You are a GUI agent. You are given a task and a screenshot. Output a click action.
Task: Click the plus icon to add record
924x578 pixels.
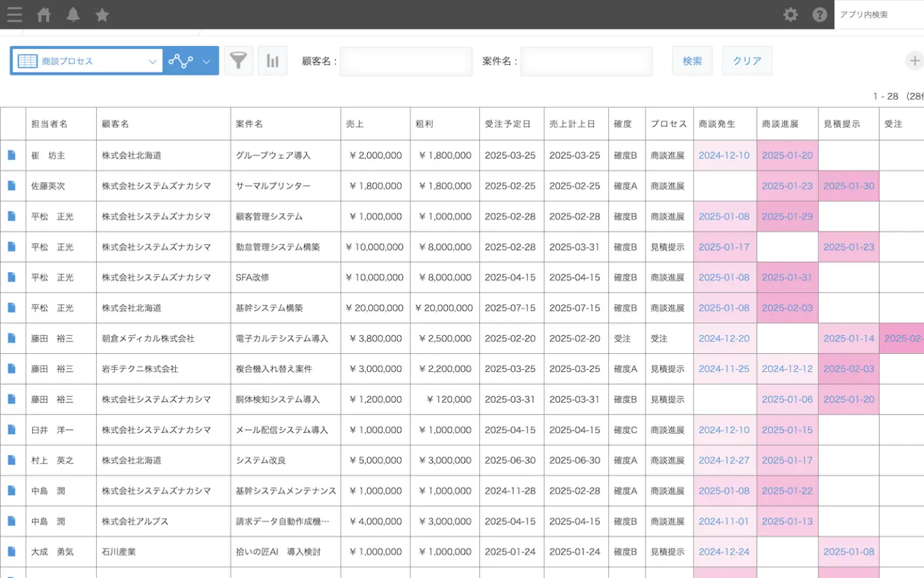pyautogui.click(x=914, y=61)
